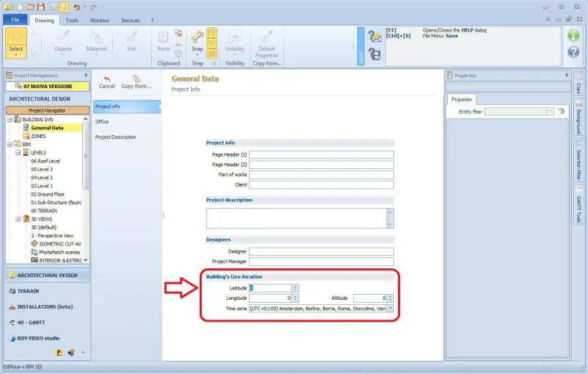Click the Default Properties tool

tap(266, 44)
